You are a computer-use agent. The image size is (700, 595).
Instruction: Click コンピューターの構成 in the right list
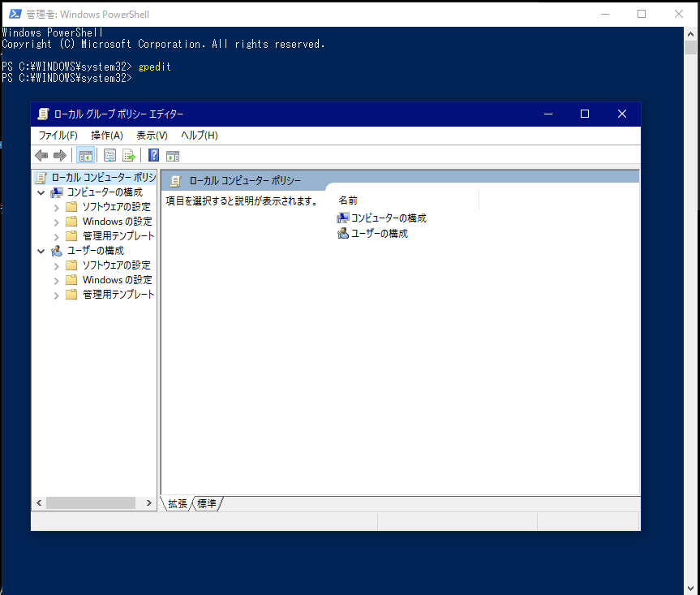389,218
